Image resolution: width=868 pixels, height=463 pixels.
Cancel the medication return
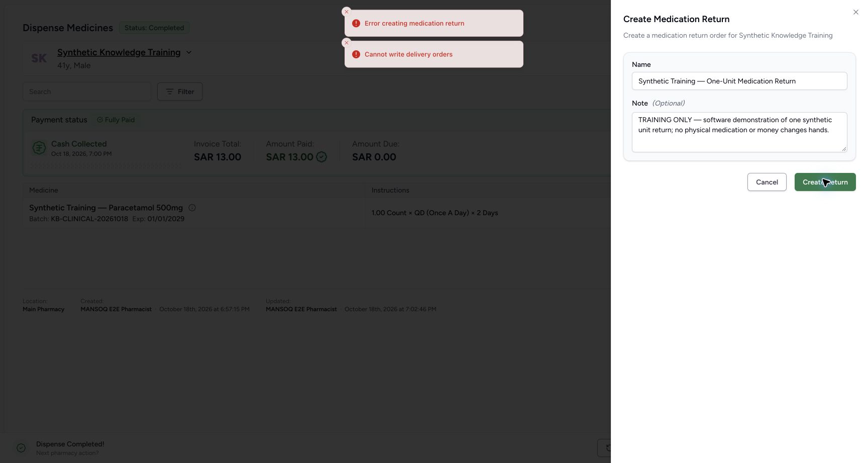[767, 182]
